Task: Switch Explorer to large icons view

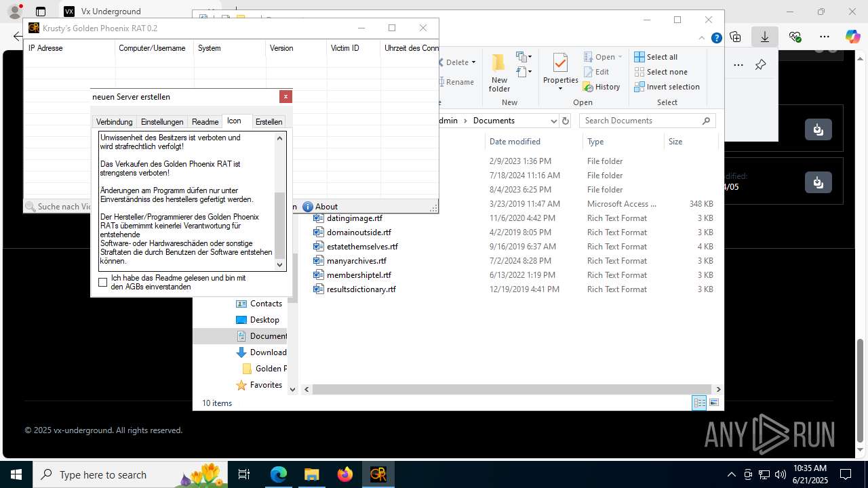Action: pyautogui.click(x=713, y=403)
